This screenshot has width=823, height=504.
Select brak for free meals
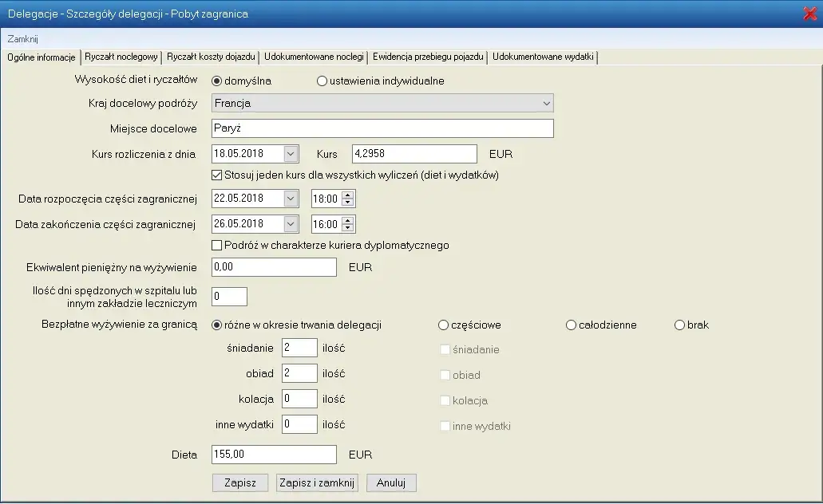click(x=680, y=325)
